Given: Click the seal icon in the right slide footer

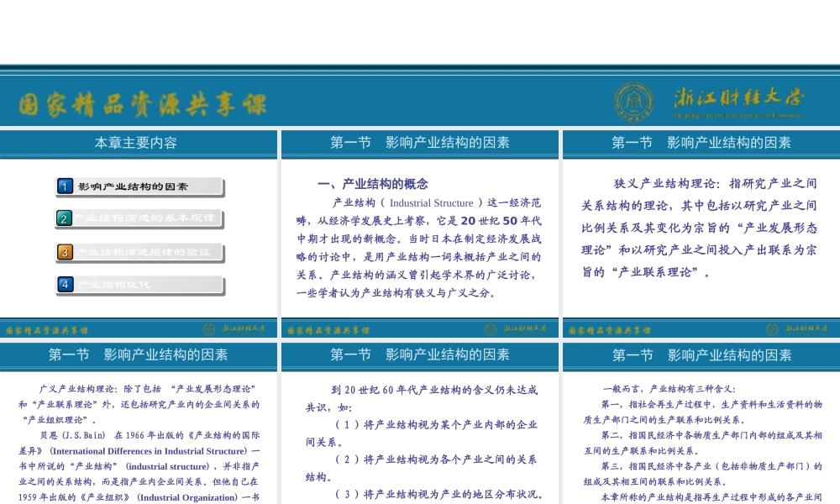Looking at the screenshot, I should [770, 329].
